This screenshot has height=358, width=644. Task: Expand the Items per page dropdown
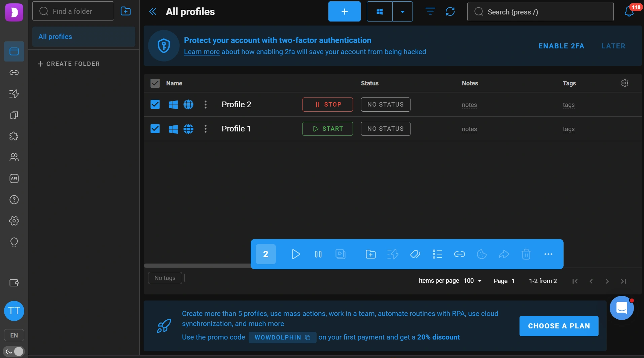click(x=473, y=281)
